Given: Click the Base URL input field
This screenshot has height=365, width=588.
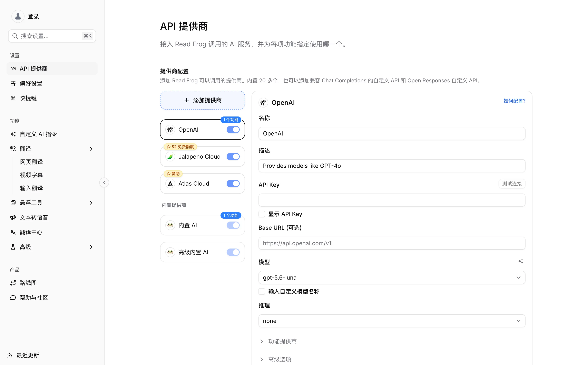Looking at the screenshot, I should [392, 243].
